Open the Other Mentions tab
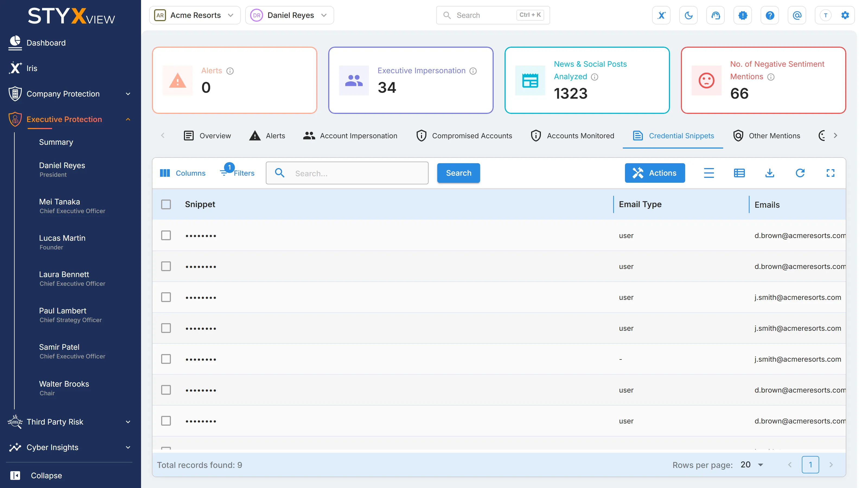This screenshot has height=488, width=868. coord(767,136)
